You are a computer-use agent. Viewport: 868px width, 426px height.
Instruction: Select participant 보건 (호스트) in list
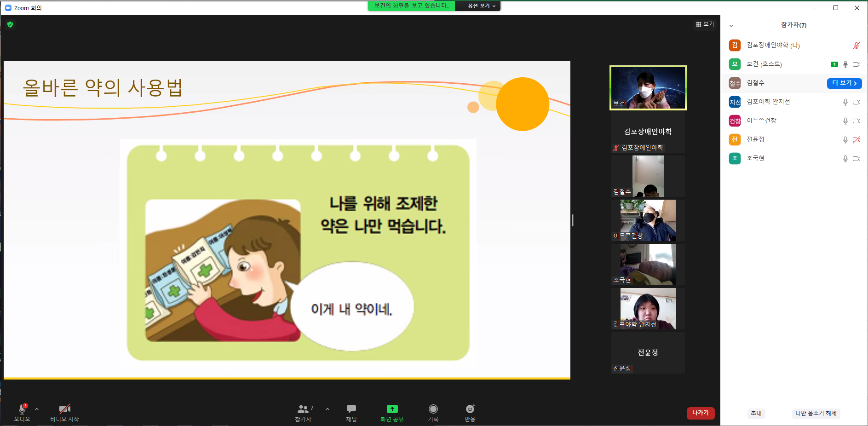pyautogui.click(x=794, y=64)
